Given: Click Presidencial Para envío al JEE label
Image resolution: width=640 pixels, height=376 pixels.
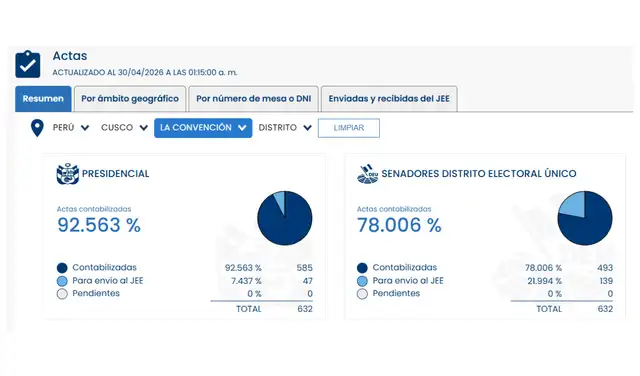Looking at the screenshot, I should tap(108, 280).
